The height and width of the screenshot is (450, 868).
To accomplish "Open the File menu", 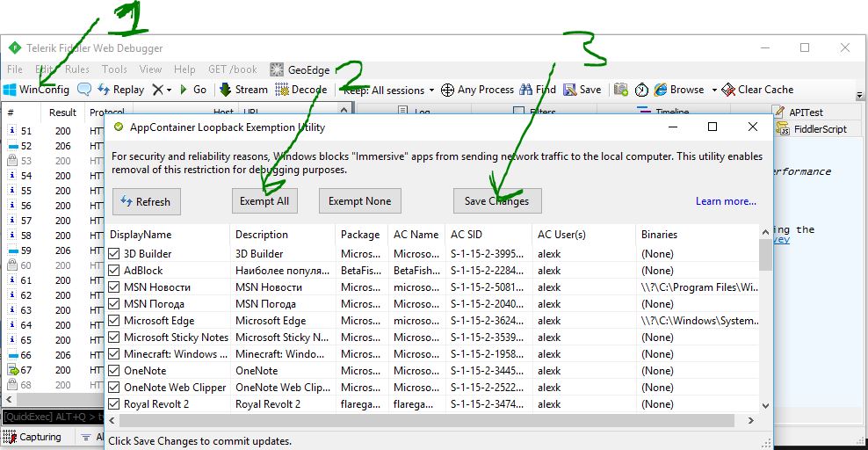I will (15, 69).
